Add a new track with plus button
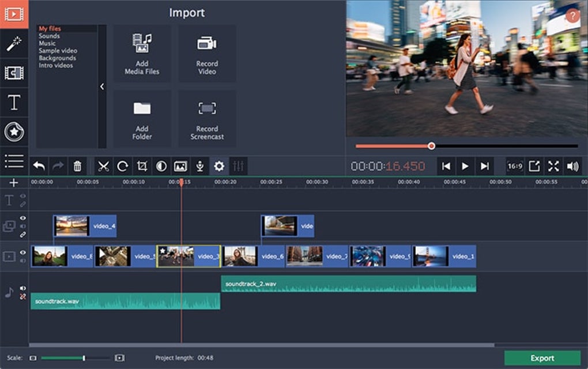The height and width of the screenshot is (369, 588). click(14, 183)
